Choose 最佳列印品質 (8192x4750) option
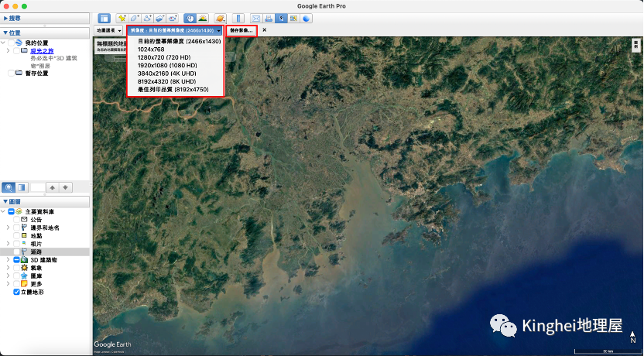644x356 pixels. click(173, 90)
